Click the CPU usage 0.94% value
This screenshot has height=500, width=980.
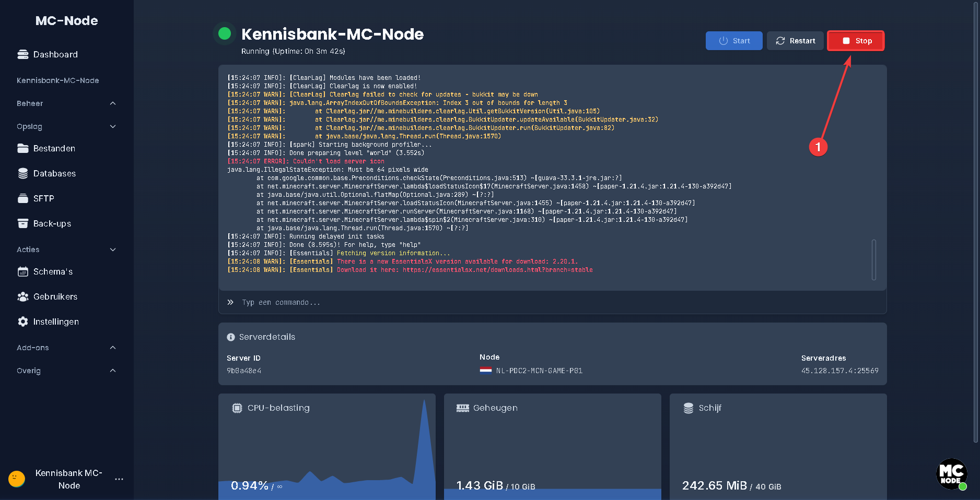point(250,485)
